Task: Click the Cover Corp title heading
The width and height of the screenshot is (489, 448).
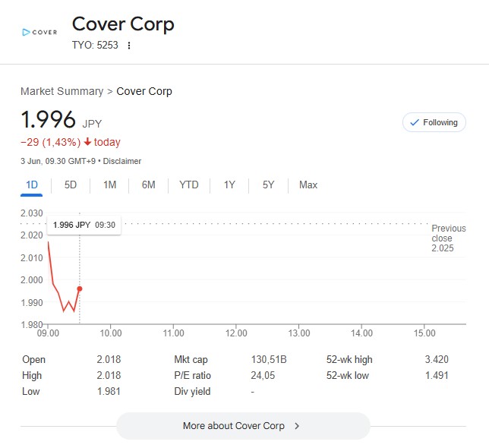Action: (x=123, y=24)
